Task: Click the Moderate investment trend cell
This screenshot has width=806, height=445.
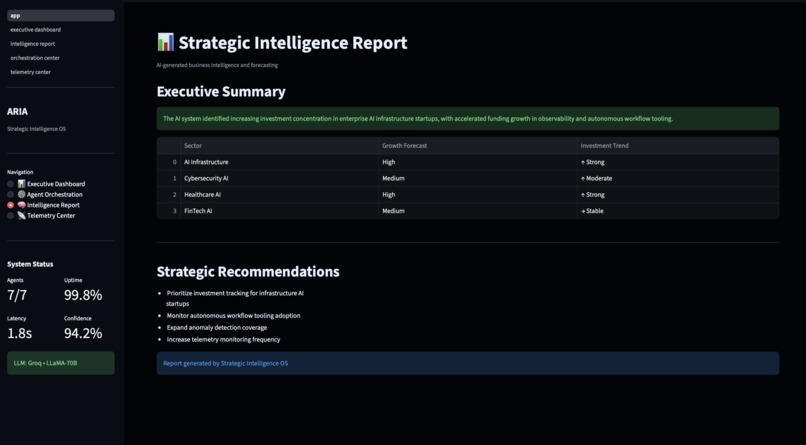Action: [x=678, y=178]
